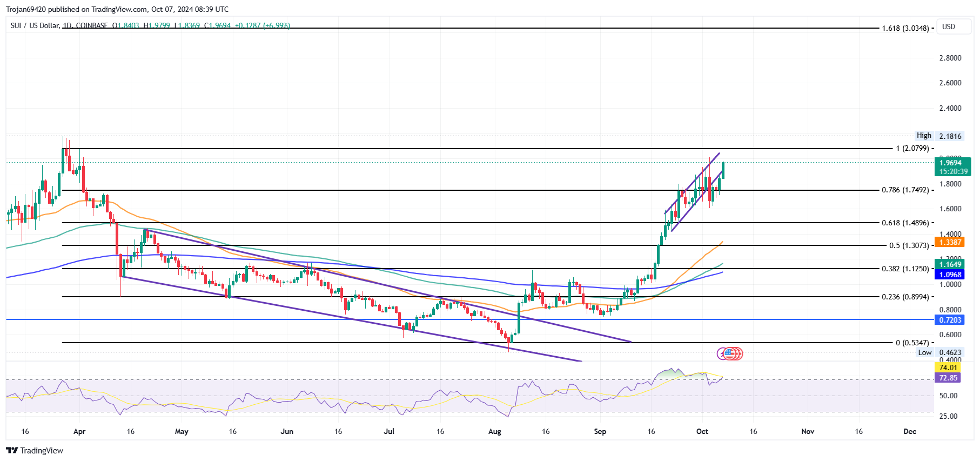Click the orange moving average tag 1.3387

[950, 242]
